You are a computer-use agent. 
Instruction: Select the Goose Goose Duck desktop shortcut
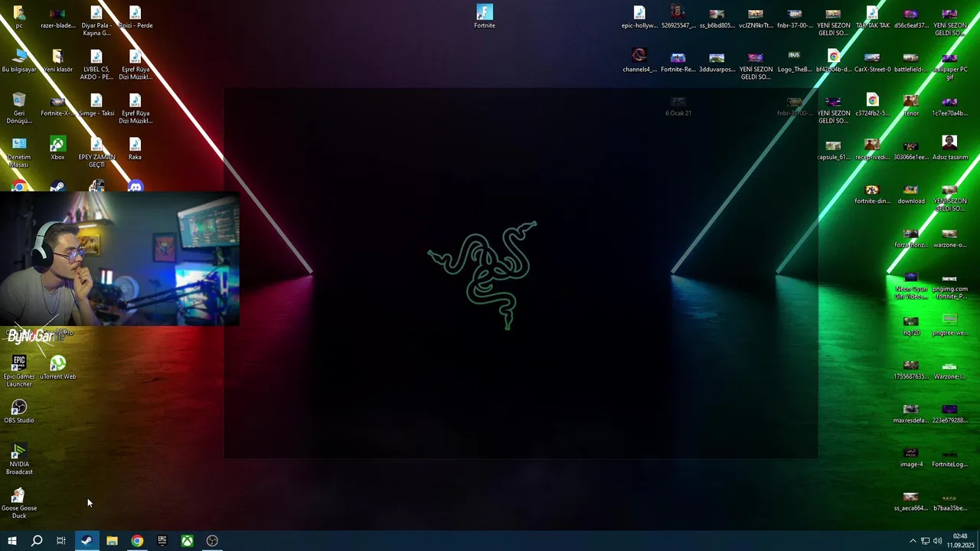(19, 503)
